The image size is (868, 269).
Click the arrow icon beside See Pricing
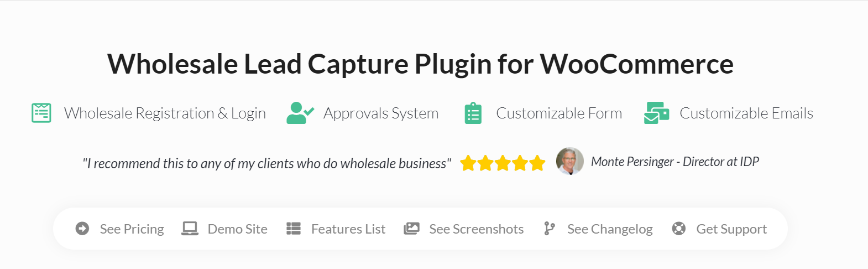(x=82, y=229)
